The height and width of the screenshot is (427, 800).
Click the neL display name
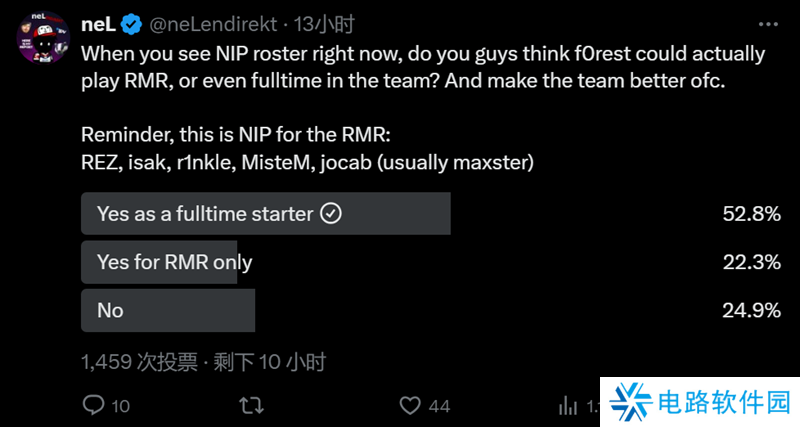(100, 24)
